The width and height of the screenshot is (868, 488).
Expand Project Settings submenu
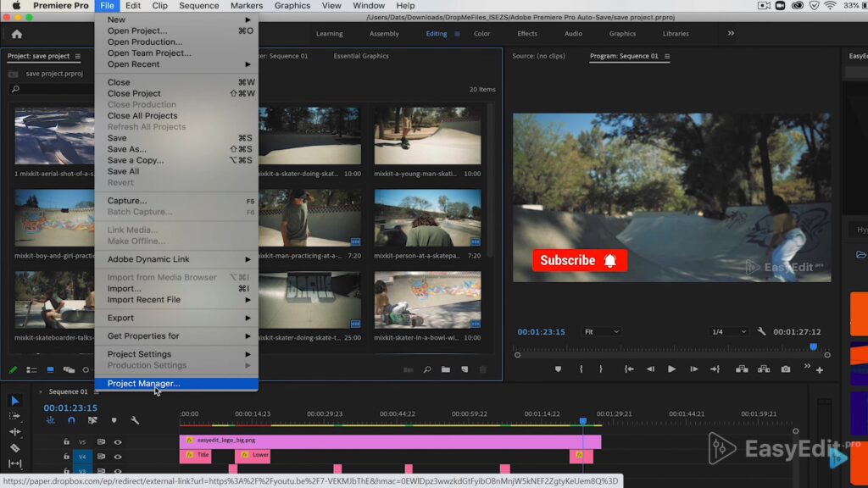tap(176, 354)
